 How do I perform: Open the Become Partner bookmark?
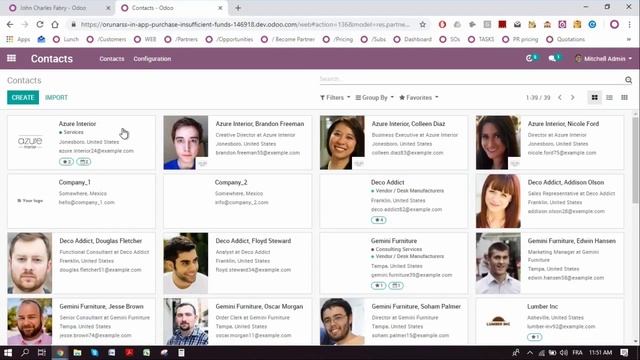tap(288, 40)
